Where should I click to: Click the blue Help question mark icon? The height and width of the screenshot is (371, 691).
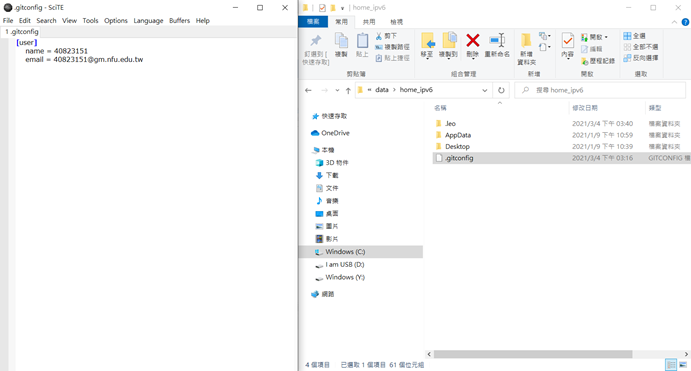pos(685,22)
